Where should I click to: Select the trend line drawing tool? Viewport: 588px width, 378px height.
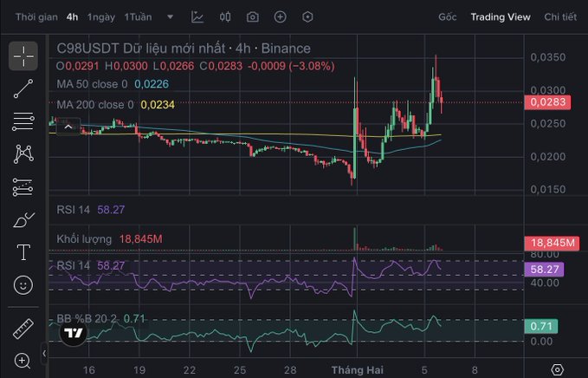tap(23, 88)
